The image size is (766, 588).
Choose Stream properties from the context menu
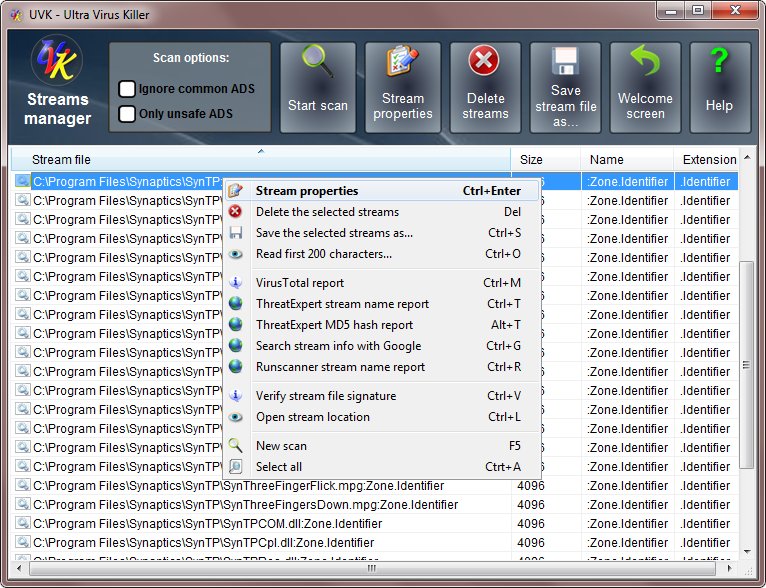[382, 190]
